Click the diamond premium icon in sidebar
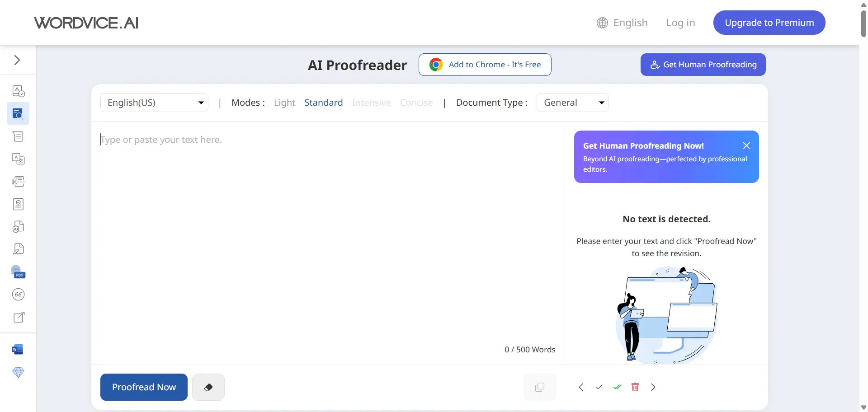 click(18, 372)
